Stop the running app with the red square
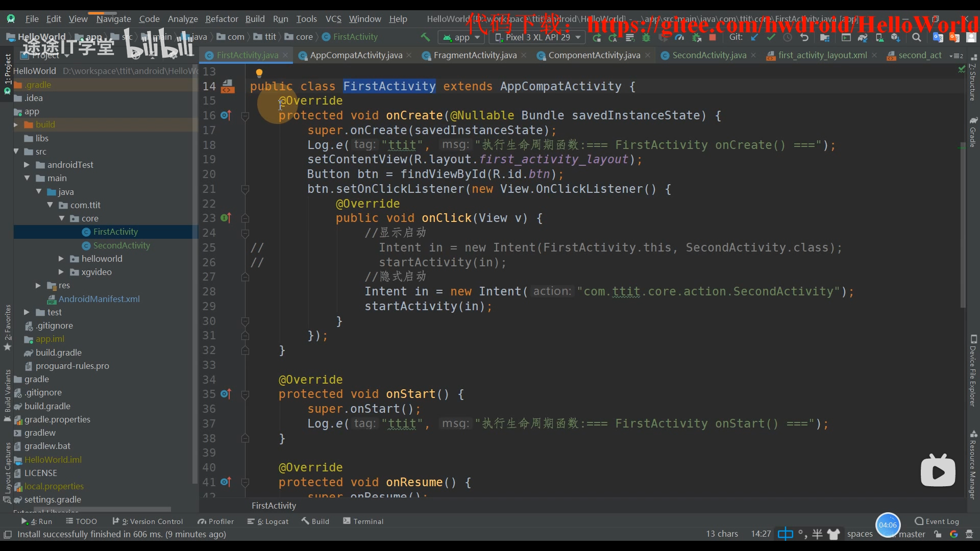Viewport: 980px width, 551px height. 713,37
